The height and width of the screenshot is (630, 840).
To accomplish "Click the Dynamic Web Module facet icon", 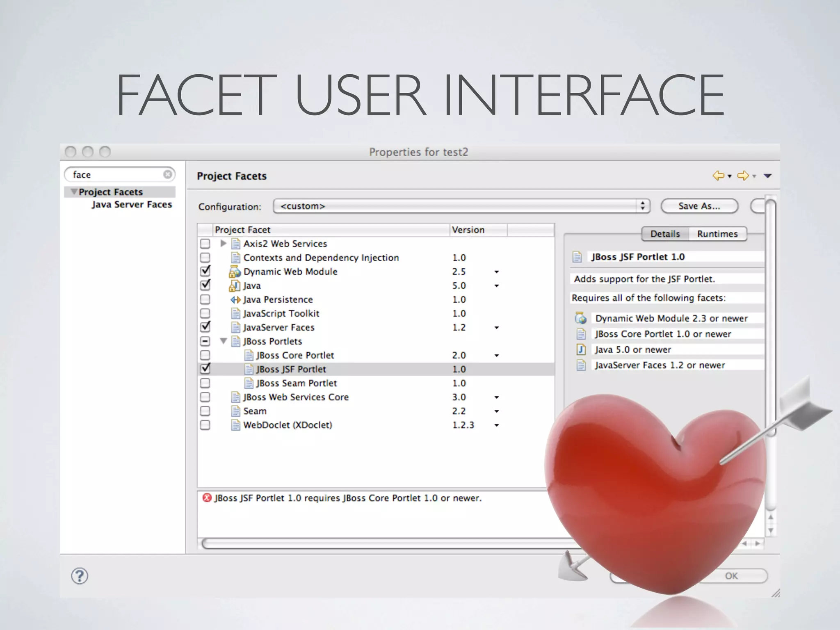I will [235, 272].
